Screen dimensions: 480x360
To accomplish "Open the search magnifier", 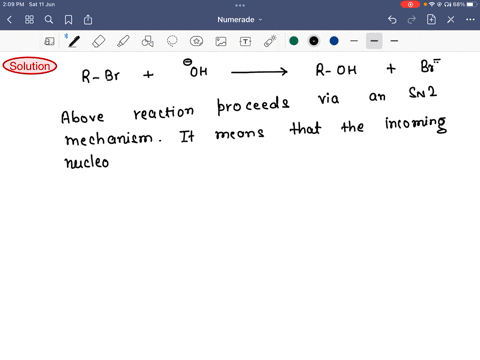I will (x=49, y=20).
